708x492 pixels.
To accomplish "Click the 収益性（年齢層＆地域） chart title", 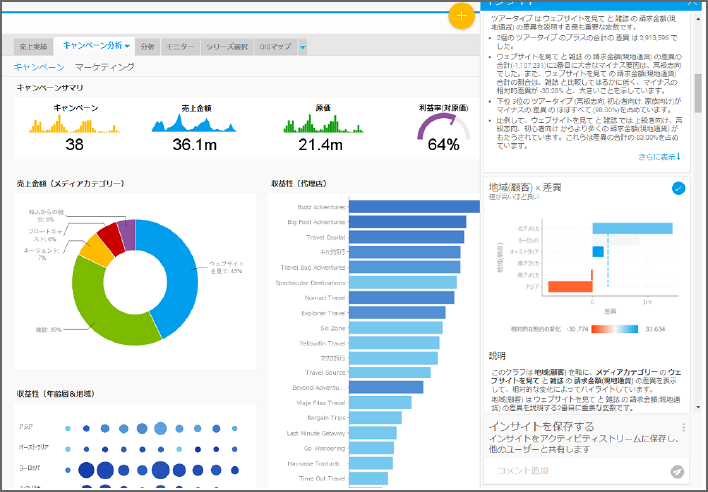I will pos(56,394).
